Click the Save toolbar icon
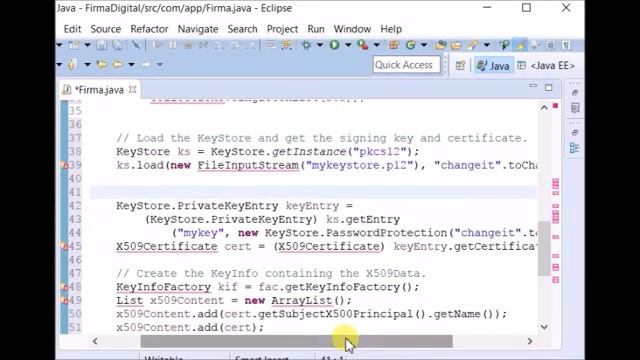640x360 pixels. [x=101, y=45]
